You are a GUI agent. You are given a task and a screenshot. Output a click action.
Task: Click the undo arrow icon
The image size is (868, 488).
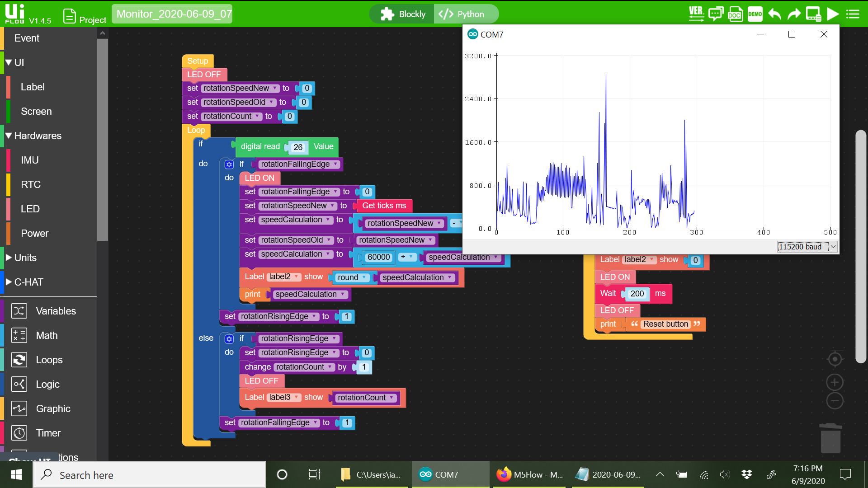coord(774,14)
